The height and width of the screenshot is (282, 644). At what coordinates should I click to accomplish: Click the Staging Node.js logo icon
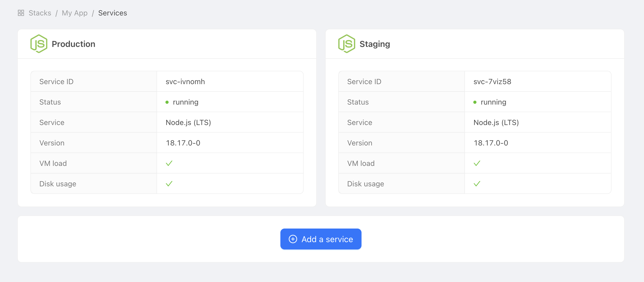(x=347, y=44)
